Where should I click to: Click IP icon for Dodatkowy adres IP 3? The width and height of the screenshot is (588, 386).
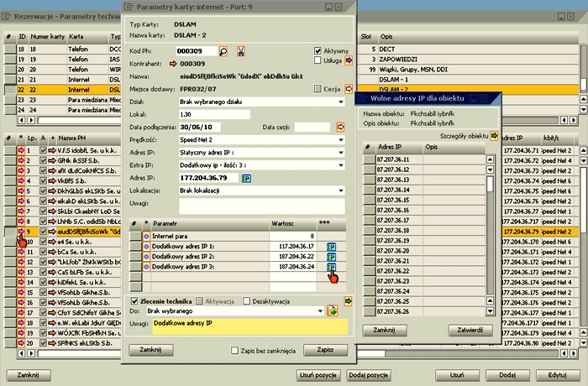331,267
